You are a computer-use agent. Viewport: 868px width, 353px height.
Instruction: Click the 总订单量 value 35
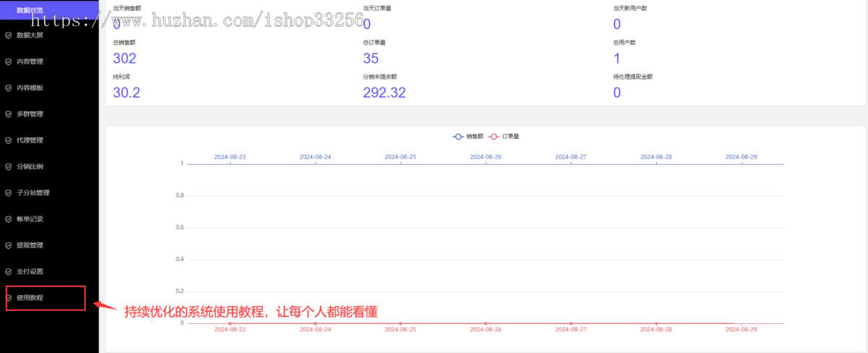tap(370, 59)
